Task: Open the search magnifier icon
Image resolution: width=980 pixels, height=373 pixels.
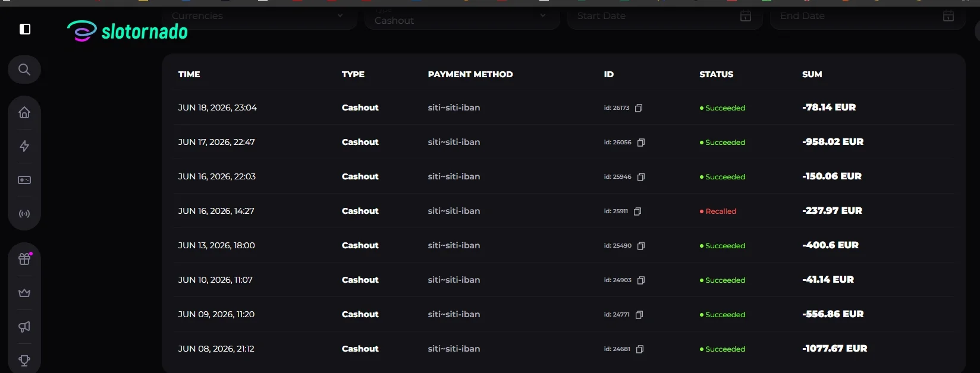Action: (x=24, y=69)
